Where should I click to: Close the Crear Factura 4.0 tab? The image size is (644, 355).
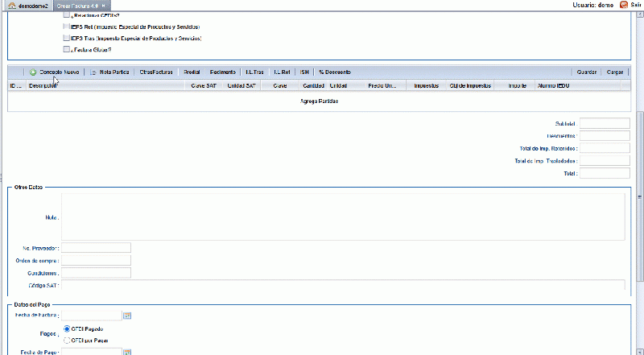click(104, 6)
